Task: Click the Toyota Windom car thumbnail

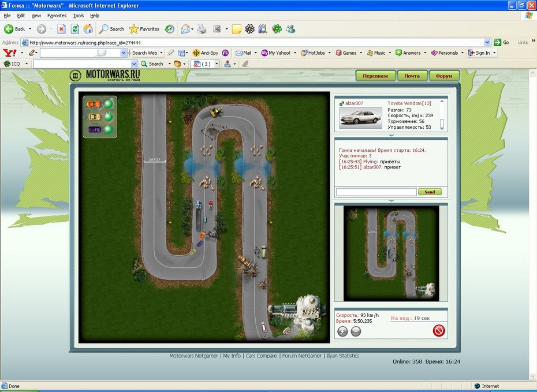Action: point(361,118)
